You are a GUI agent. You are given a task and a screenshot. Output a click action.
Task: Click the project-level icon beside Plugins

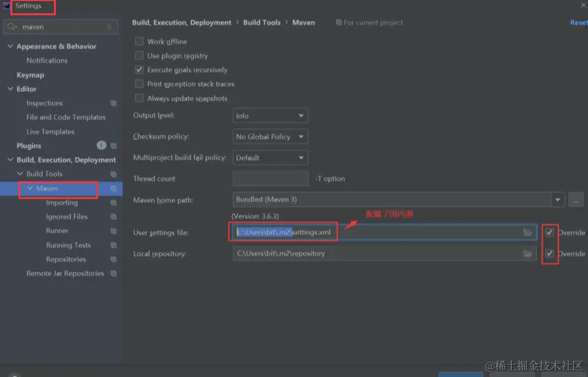tap(114, 146)
